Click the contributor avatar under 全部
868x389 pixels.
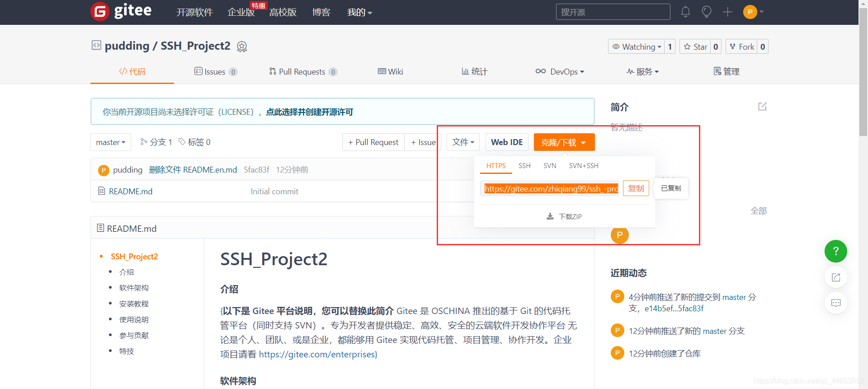(620, 235)
